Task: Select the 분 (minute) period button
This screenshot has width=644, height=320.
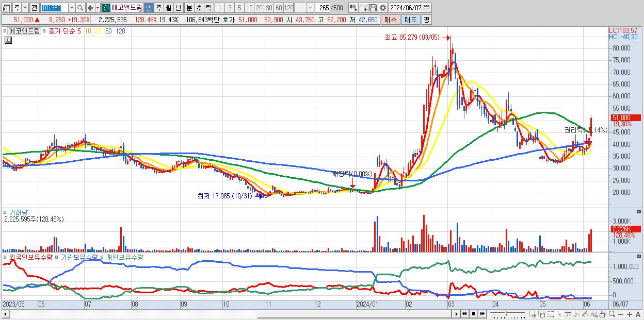Action: click(189, 8)
